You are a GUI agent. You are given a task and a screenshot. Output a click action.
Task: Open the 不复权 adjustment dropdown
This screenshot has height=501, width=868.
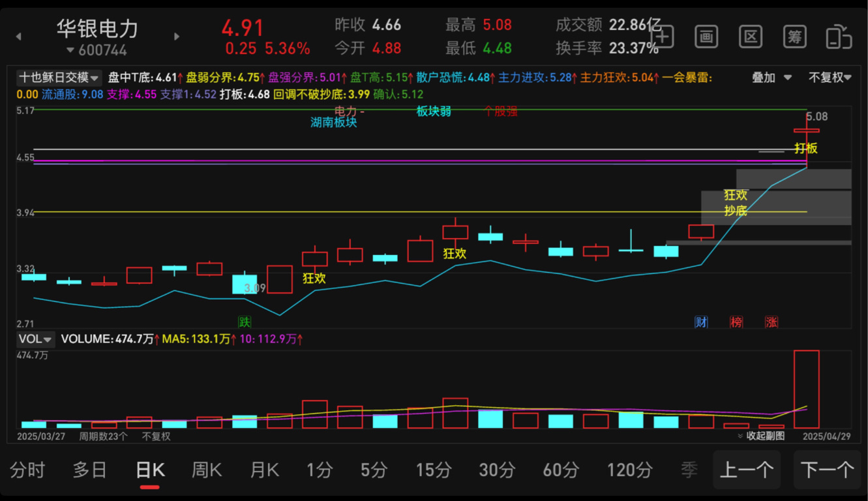coord(830,78)
